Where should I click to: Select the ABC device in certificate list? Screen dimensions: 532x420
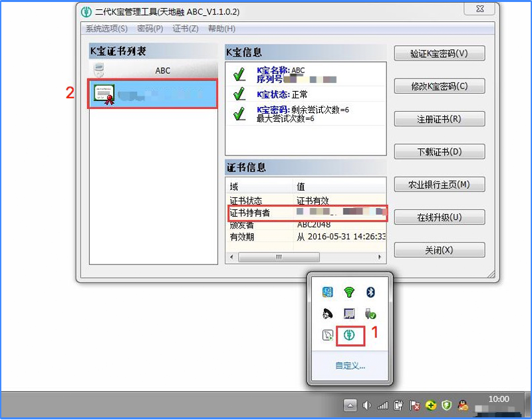click(154, 70)
